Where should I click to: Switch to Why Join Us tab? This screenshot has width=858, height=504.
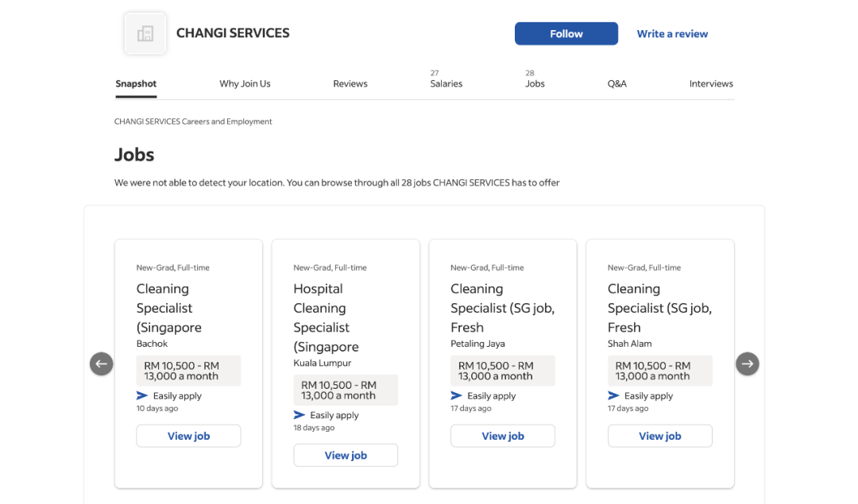[x=245, y=83]
